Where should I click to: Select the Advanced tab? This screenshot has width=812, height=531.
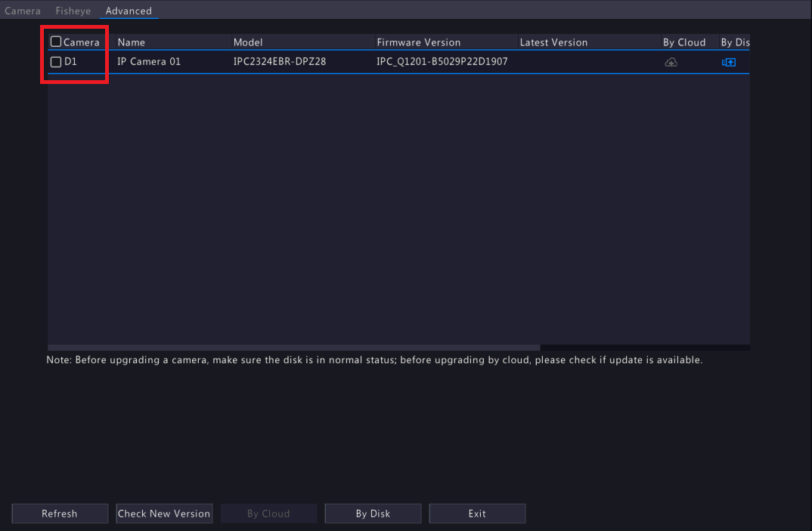click(129, 11)
